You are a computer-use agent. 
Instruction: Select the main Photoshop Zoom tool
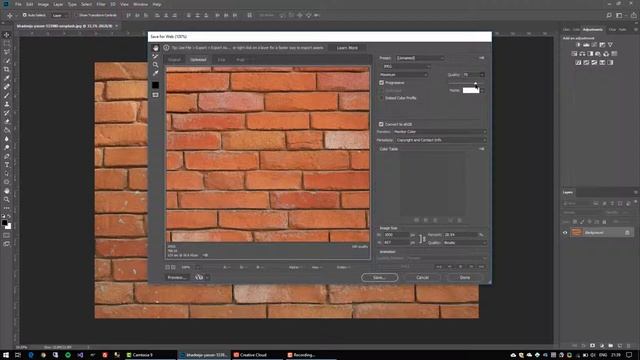[7, 200]
